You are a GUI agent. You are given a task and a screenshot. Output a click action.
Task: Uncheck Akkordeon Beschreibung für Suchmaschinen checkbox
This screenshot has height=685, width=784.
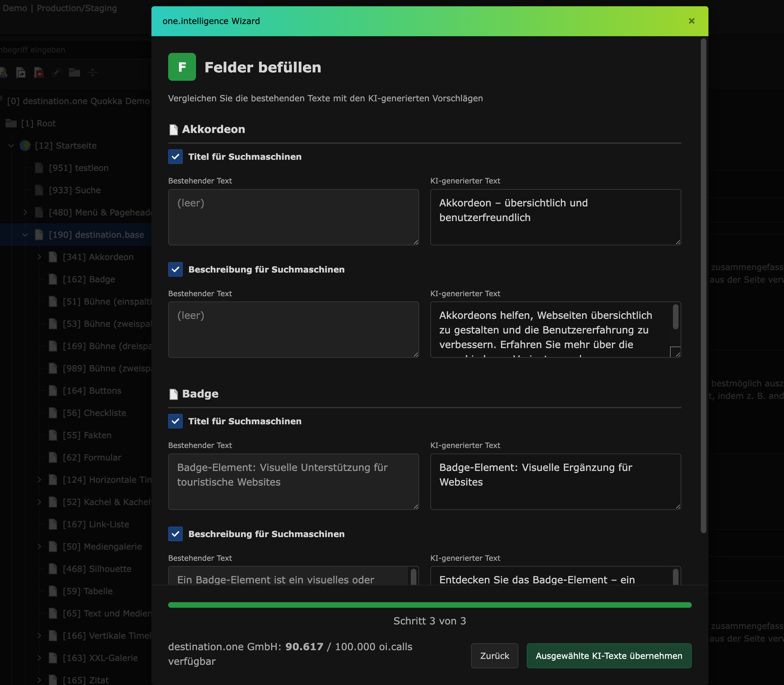tap(175, 269)
